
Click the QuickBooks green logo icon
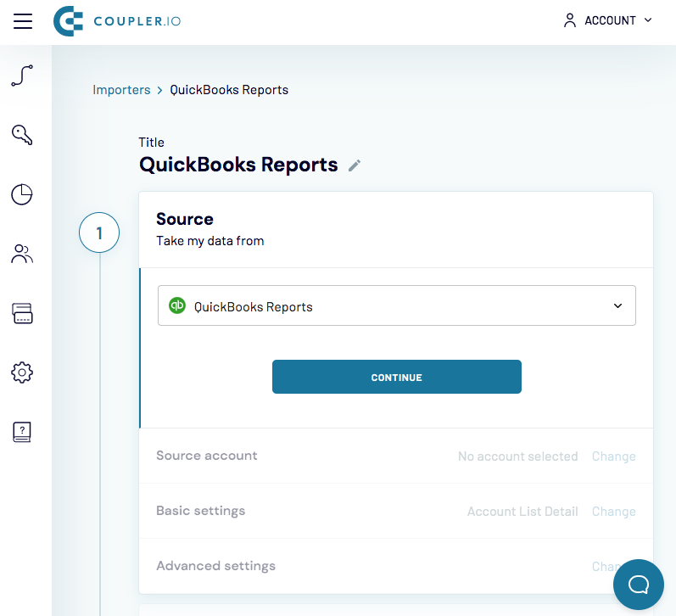point(177,305)
